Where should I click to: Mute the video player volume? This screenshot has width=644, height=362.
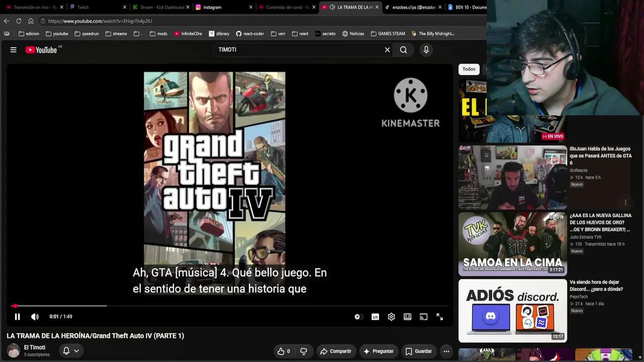point(35,317)
